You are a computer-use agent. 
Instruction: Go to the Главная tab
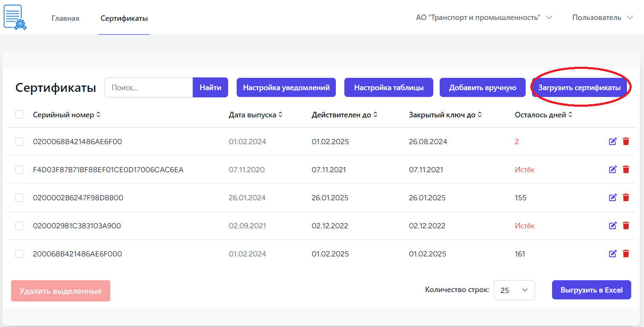[66, 18]
